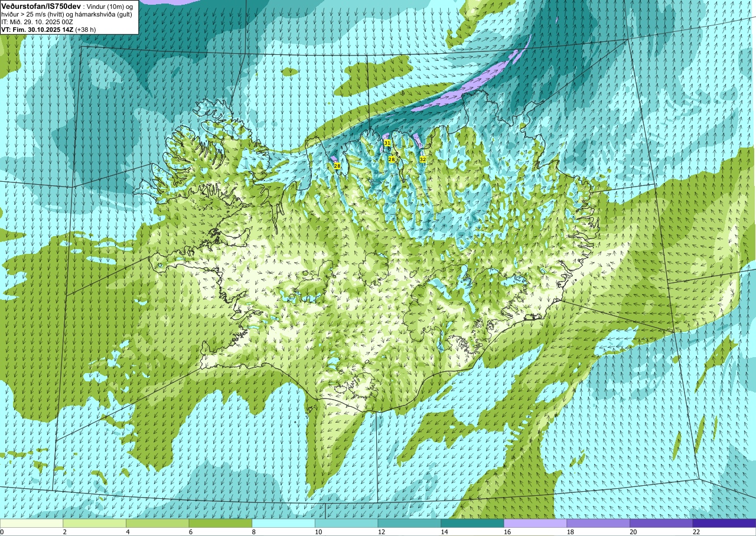
Task: Click the olive green 6–8 m/s legend swatch
Action: [x=220, y=523]
